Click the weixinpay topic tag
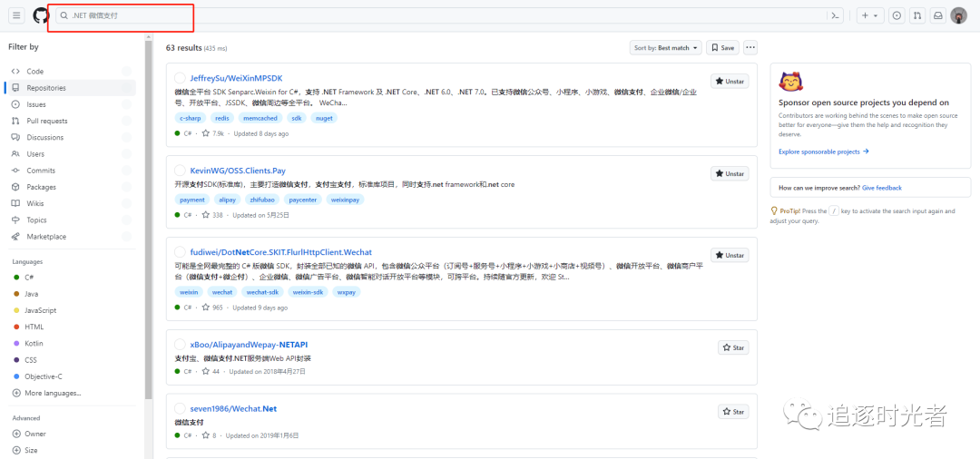This screenshot has height=459, width=980. pyautogui.click(x=345, y=200)
